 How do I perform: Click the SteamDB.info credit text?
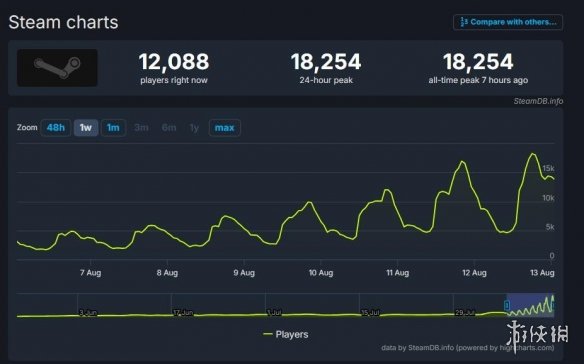pos(538,101)
